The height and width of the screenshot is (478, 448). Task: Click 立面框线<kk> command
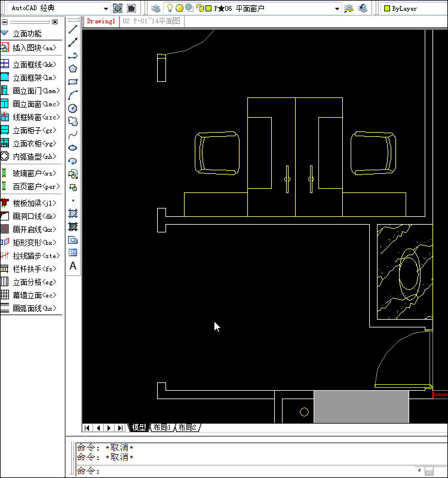click(x=31, y=65)
